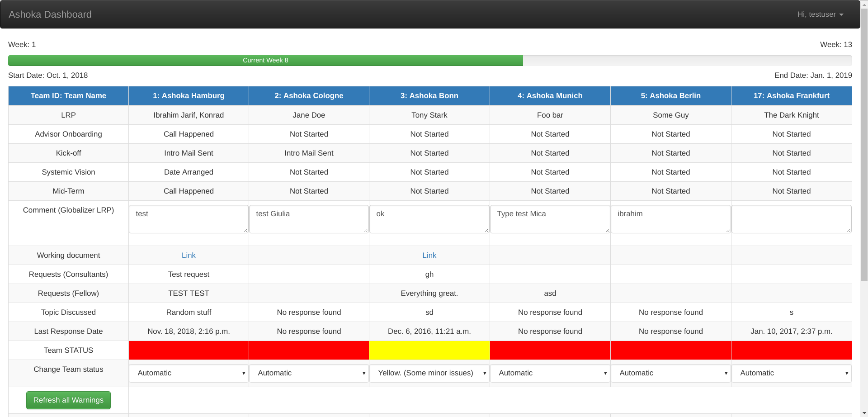
Task: Open the Ashoka Hamburg status dropdown
Action: click(189, 373)
